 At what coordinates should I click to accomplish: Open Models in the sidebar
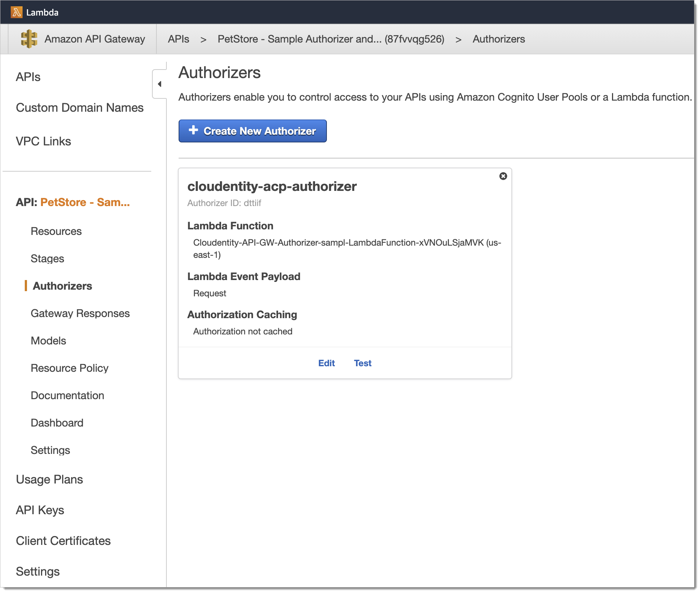tap(48, 341)
